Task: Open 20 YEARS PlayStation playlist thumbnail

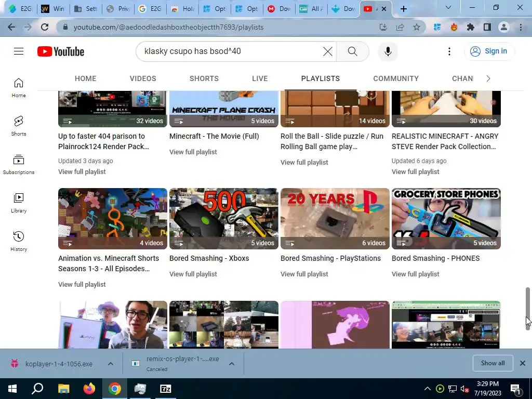Action: pyautogui.click(x=335, y=219)
